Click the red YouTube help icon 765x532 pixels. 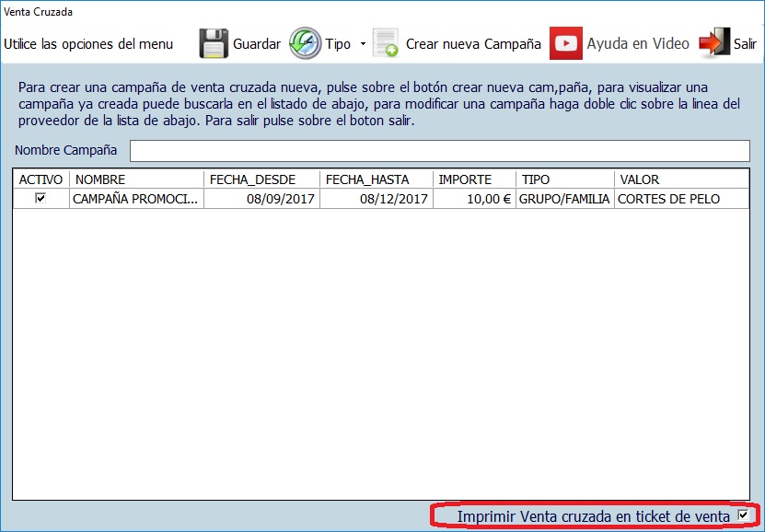click(x=566, y=43)
